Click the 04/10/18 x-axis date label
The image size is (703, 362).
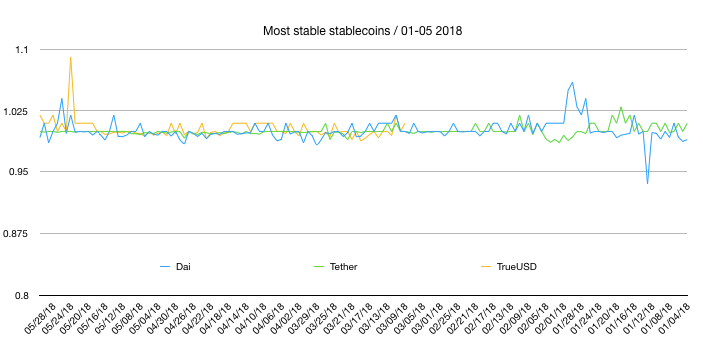tap(251, 318)
